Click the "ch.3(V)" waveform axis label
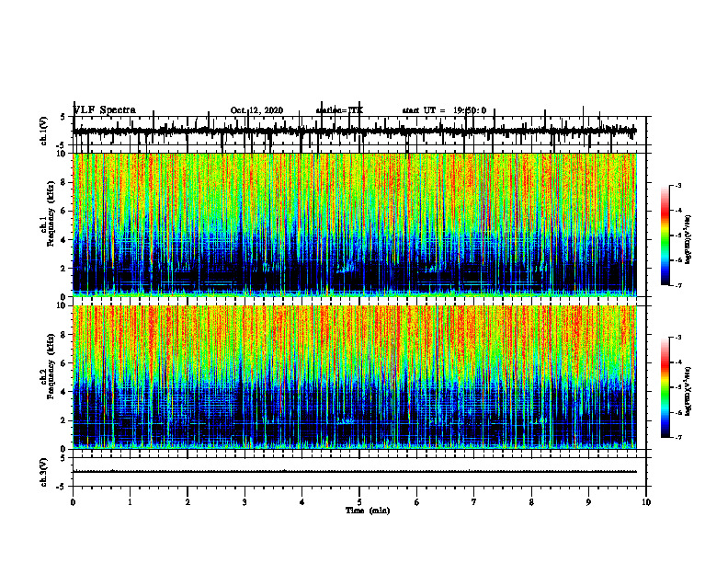The height and width of the screenshot is (563, 728). pyautogui.click(x=44, y=473)
